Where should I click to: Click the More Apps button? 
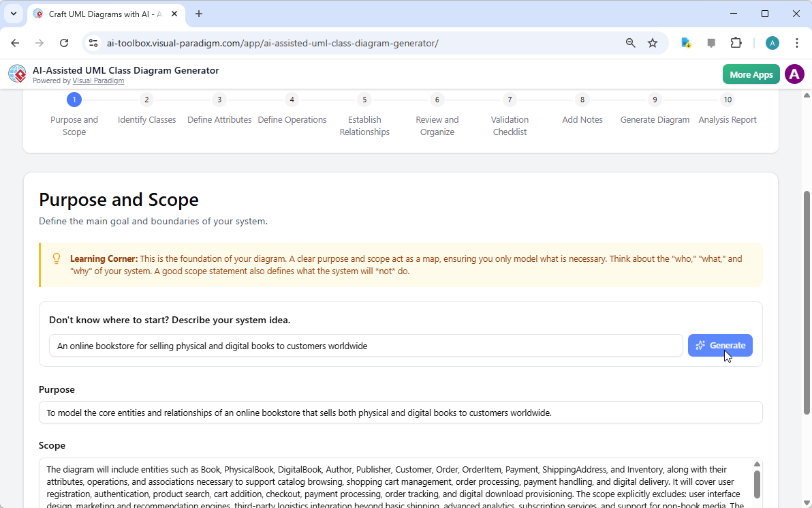click(x=751, y=74)
